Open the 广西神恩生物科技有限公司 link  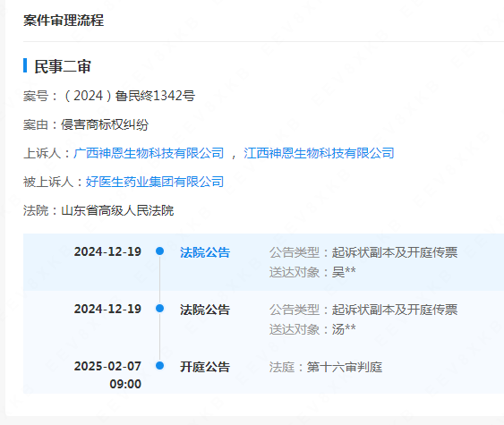[149, 153]
